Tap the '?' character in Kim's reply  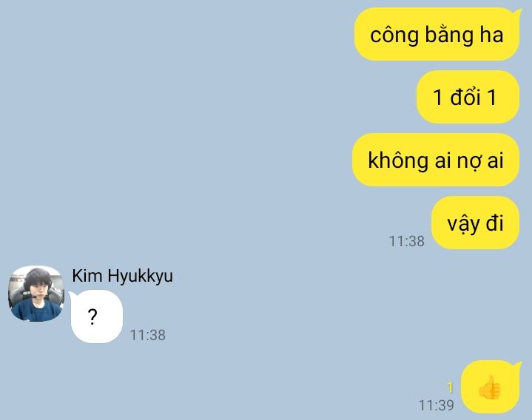click(92, 317)
